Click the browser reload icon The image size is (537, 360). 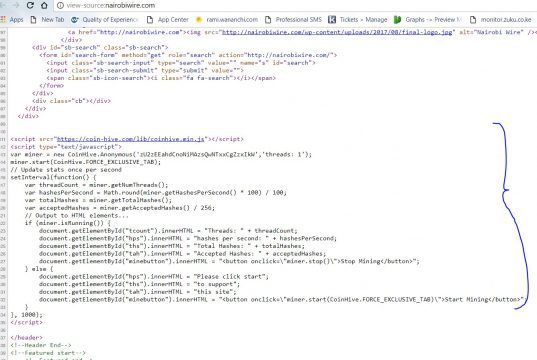[30, 5]
